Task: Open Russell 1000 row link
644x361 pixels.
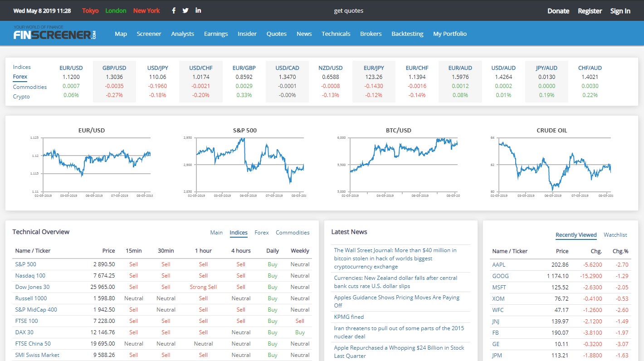Action: click(x=31, y=298)
